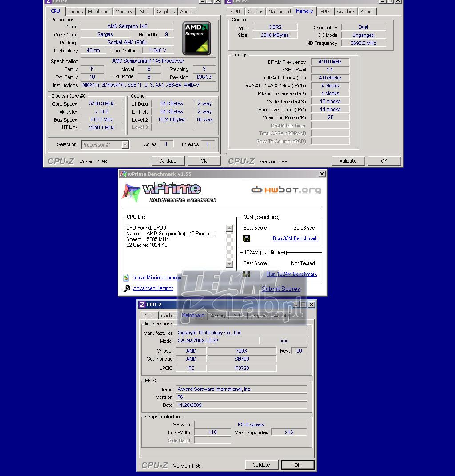455x476 pixels.
Task: Select Mainboard tab in Memory window
Action: (x=279, y=12)
